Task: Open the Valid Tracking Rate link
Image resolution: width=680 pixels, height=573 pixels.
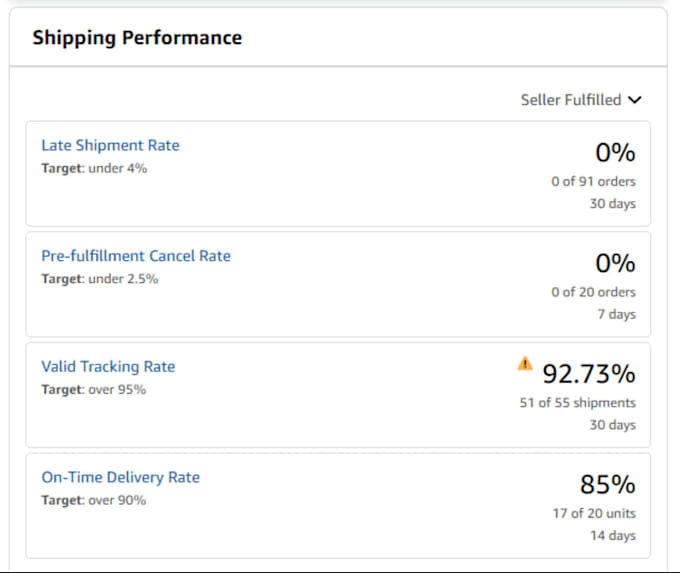Action: tap(108, 367)
